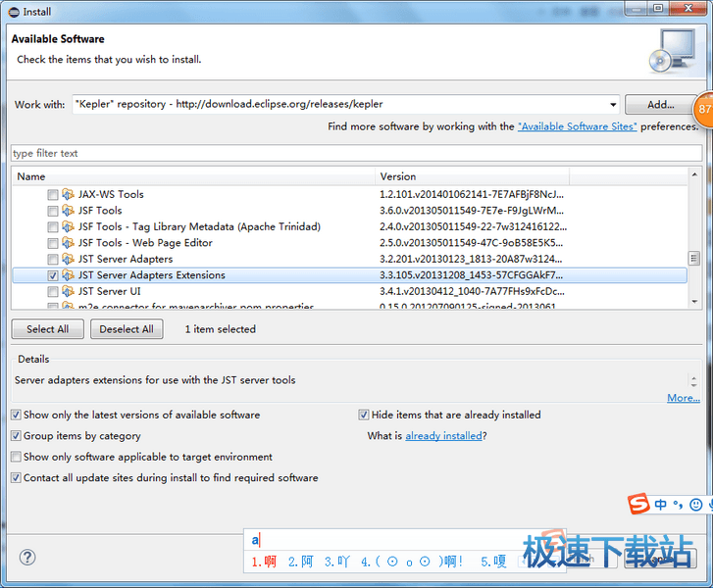Open the Work with repository dropdown arrow
The height and width of the screenshot is (588, 713).
(613, 105)
